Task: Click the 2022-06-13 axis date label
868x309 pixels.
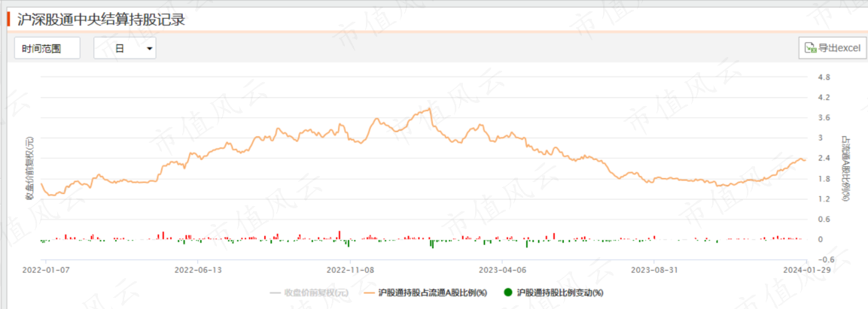Action: [198, 271]
